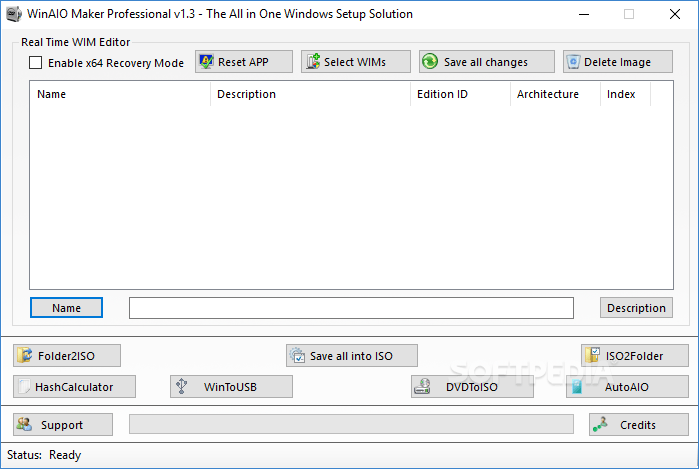This screenshot has width=699, height=469.
Task: Click the Ready status text
Action: tap(65, 455)
